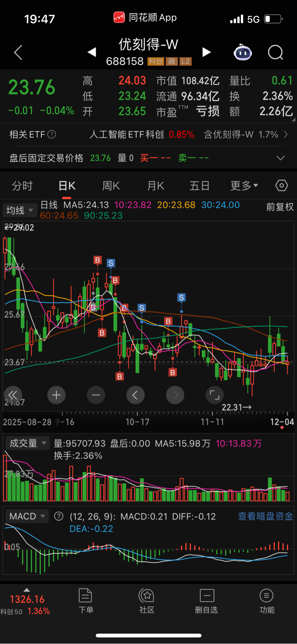Tap the 12-04 date label
Viewport: 297px width, 644px height.
pos(282,422)
